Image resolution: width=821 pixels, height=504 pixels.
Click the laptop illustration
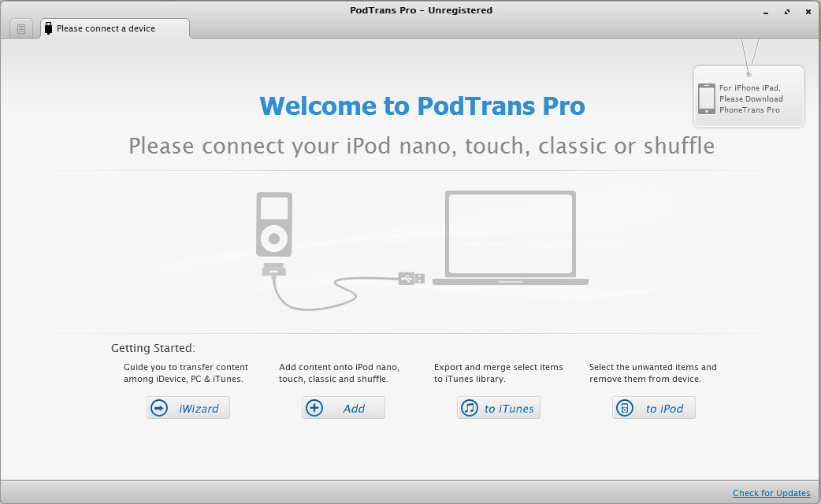(510, 236)
